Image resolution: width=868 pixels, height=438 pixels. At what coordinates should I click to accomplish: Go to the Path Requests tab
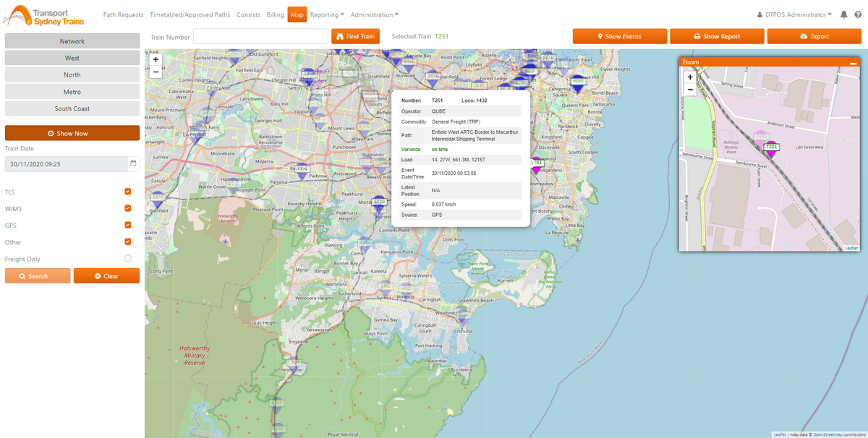(x=123, y=14)
